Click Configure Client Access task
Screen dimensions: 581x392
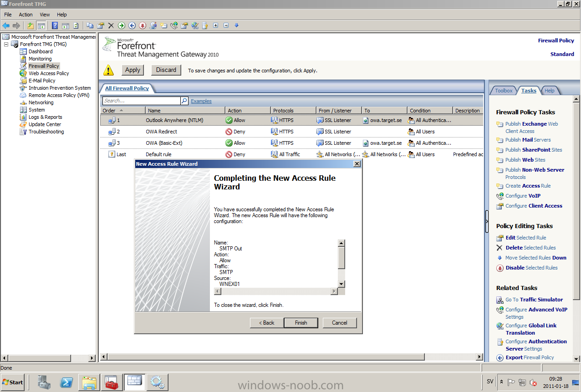pyautogui.click(x=534, y=206)
